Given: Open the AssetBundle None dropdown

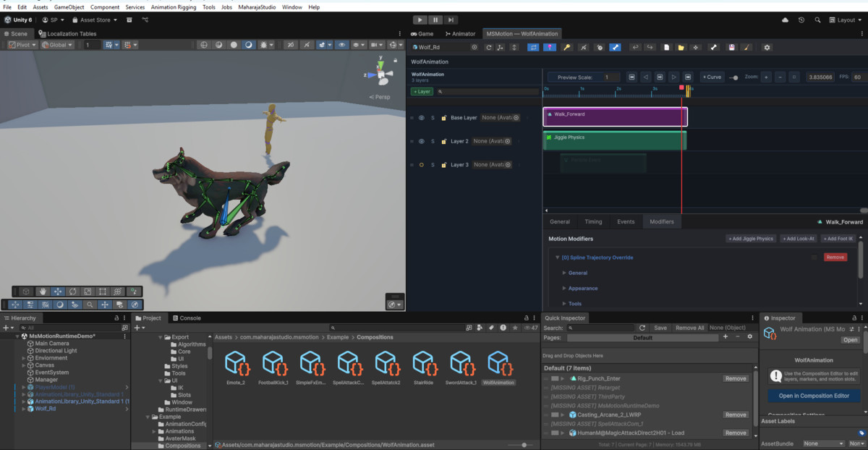Looking at the screenshot, I should 823,443.
